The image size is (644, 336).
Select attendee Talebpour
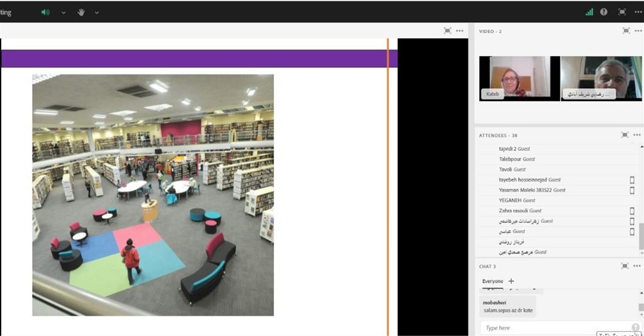[x=517, y=159]
